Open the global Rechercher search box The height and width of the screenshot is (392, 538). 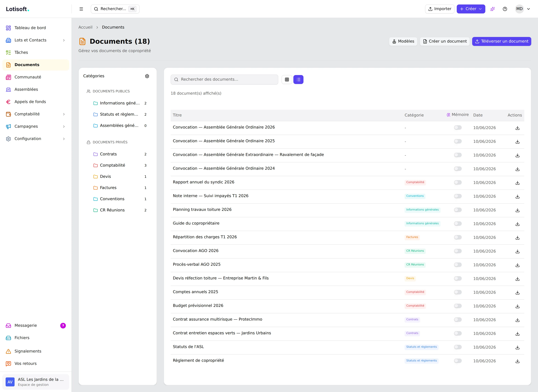[x=115, y=9]
